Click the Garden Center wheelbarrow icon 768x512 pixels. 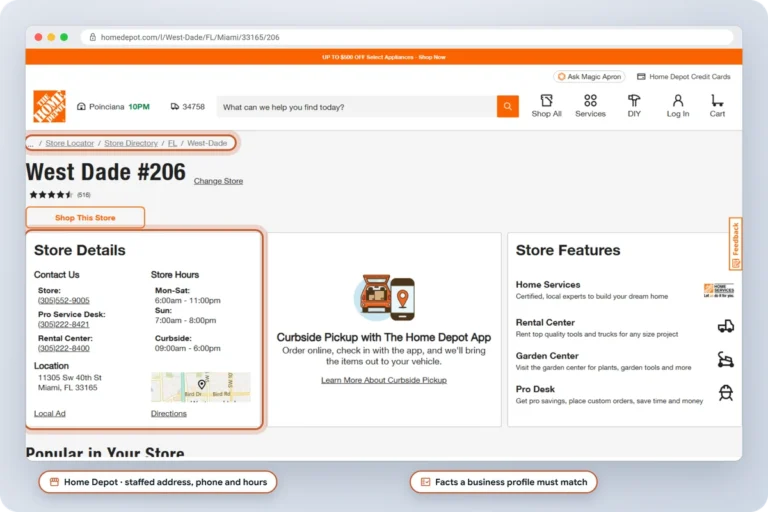[725, 359]
